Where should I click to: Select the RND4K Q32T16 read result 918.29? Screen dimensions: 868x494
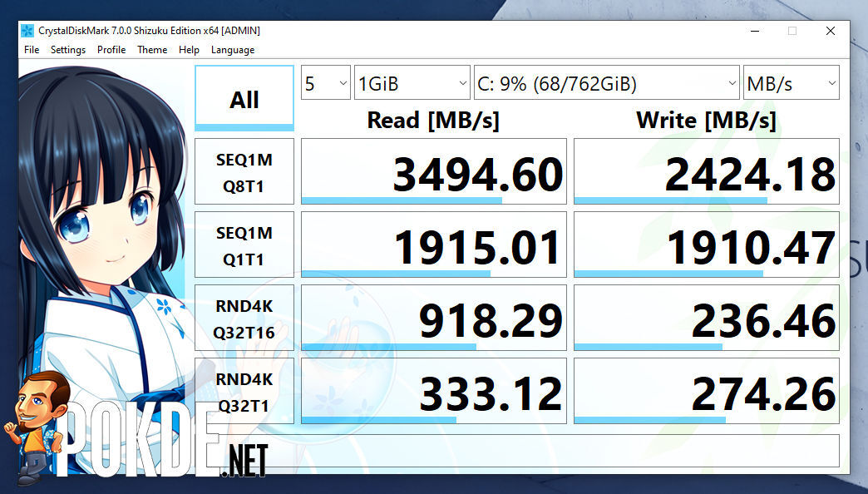(434, 318)
